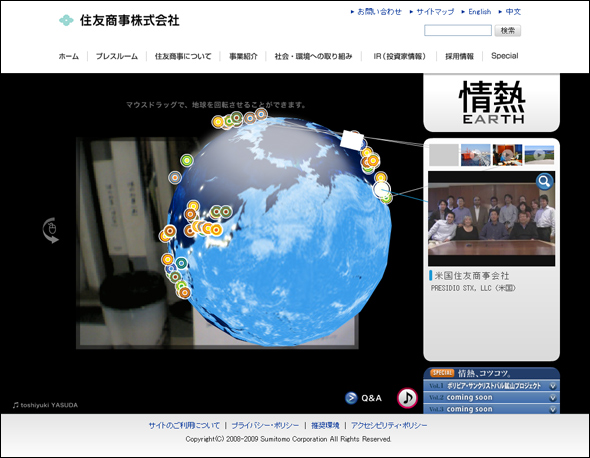This screenshot has height=458, width=590.
Task: Click the teal marker at lower left globe
Action: coord(181,263)
